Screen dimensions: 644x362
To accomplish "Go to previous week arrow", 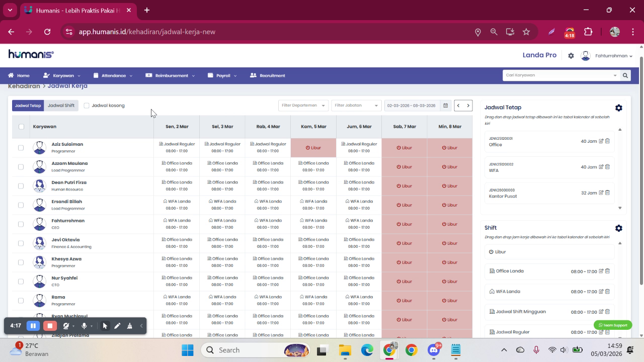I will click(x=458, y=106).
